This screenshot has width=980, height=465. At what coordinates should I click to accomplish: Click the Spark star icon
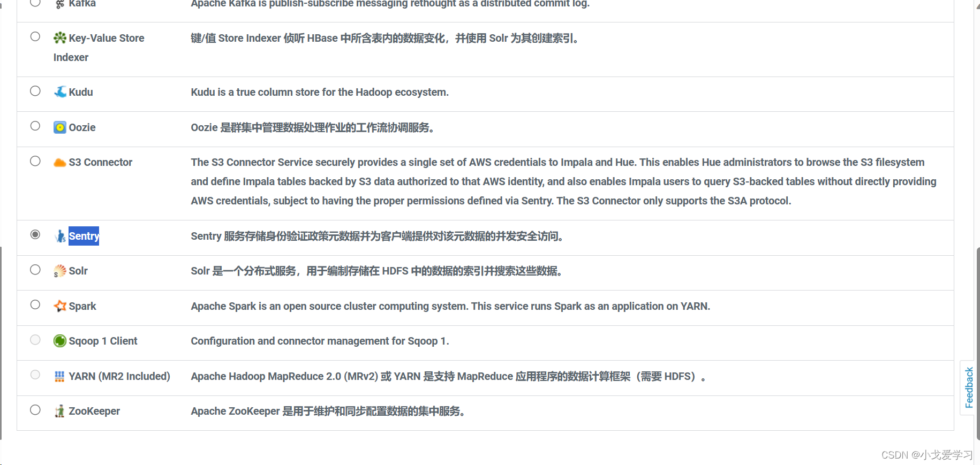(x=60, y=306)
